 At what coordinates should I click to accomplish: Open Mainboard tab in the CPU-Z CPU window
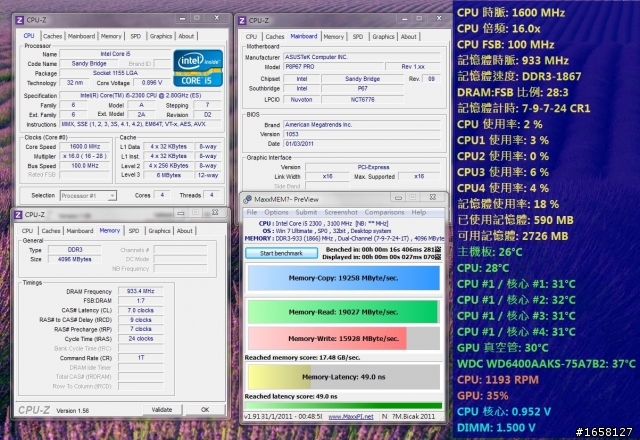click(81, 36)
